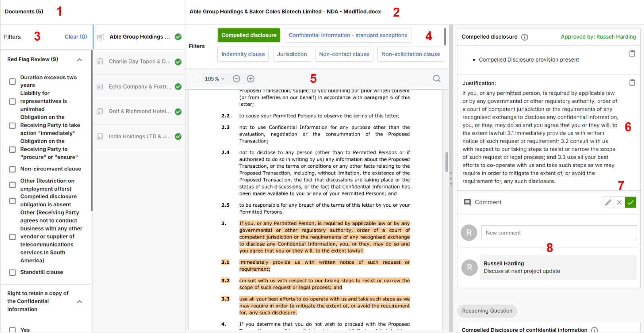The image size is (644, 333).
Task: Click info icon next to Compelled disclosure title
Action: [x=524, y=37]
